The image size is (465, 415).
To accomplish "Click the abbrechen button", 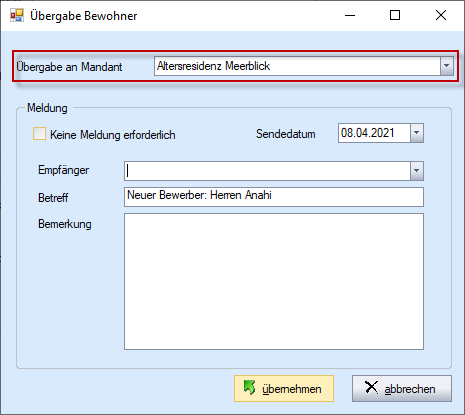I will coord(402,388).
